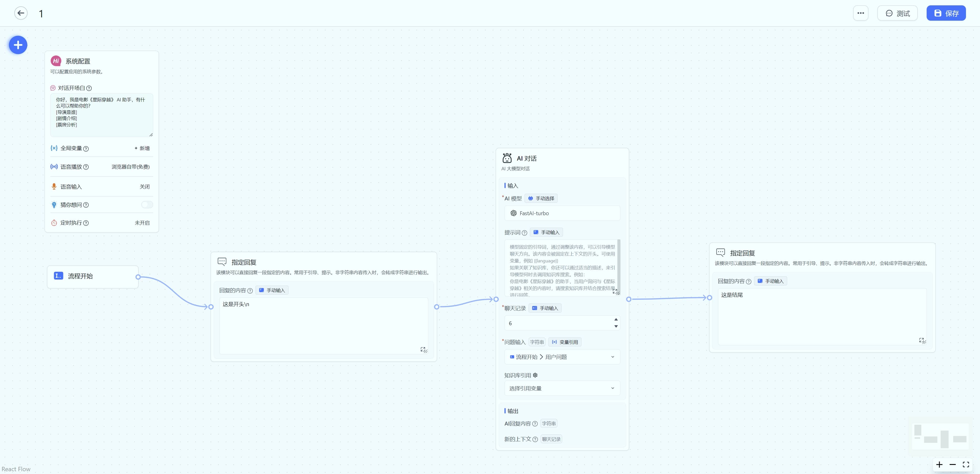Open knowledge base reference settings gear
Screen dimensions: 980x474
(535, 375)
